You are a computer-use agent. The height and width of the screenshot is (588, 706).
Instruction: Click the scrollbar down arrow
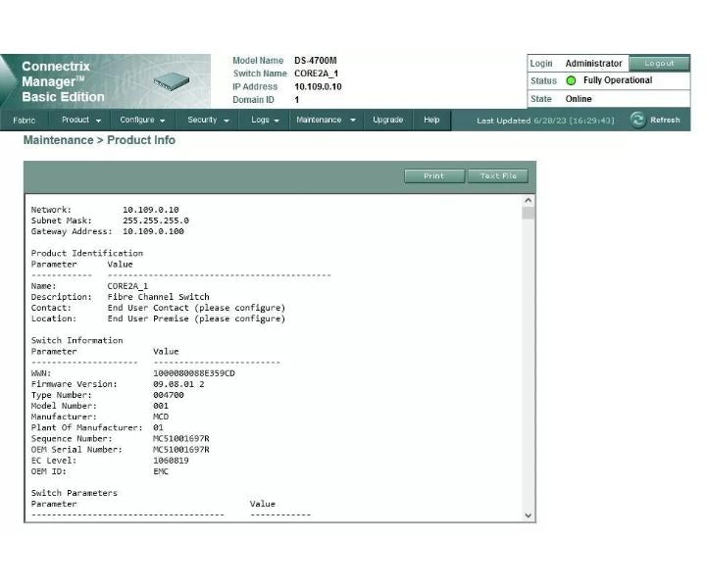(x=529, y=515)
